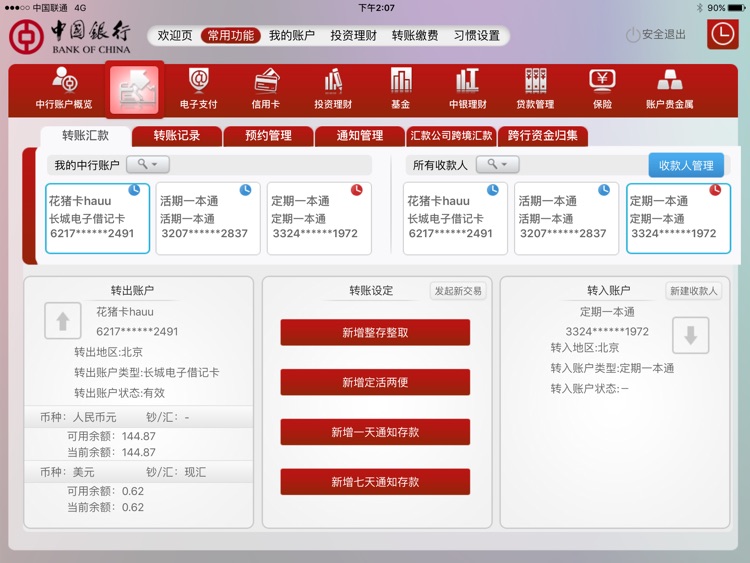Tap the down arrow in 转入账户 panel
Screen dimensions: 750x563
pos(690,335)
